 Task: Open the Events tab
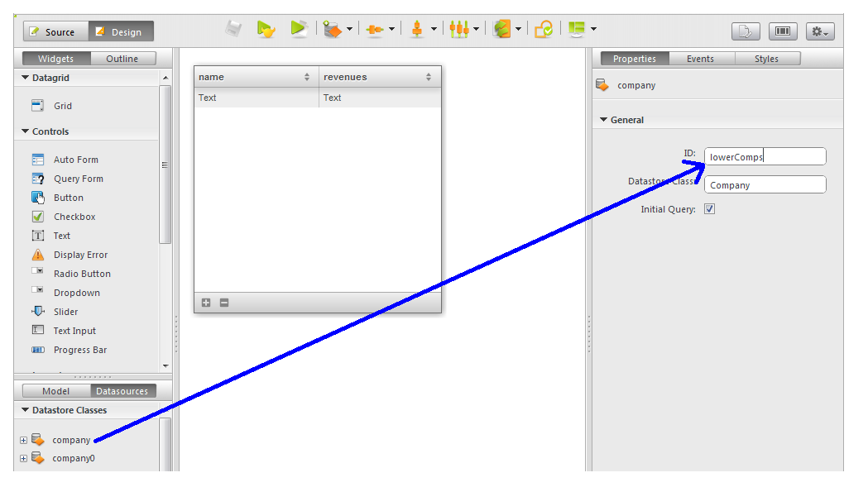click(x=700, y=59)
